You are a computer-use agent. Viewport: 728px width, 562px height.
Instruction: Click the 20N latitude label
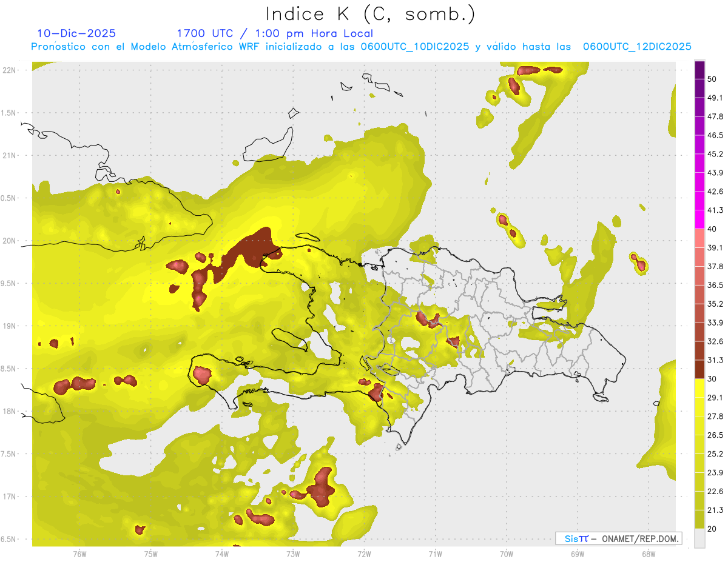9,241
